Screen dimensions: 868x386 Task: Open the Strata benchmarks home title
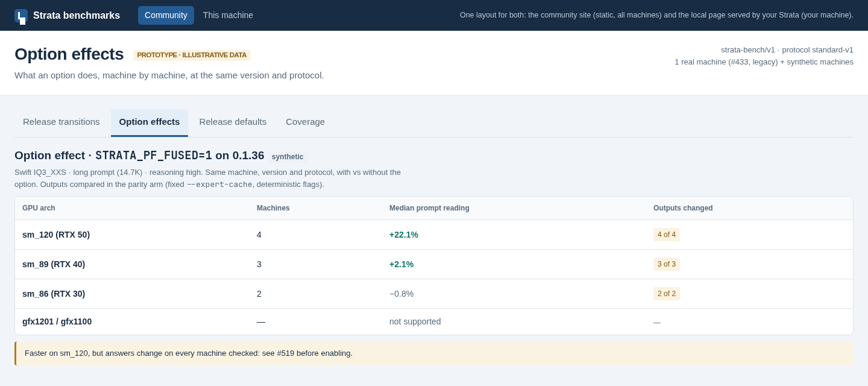pos(77,16)
